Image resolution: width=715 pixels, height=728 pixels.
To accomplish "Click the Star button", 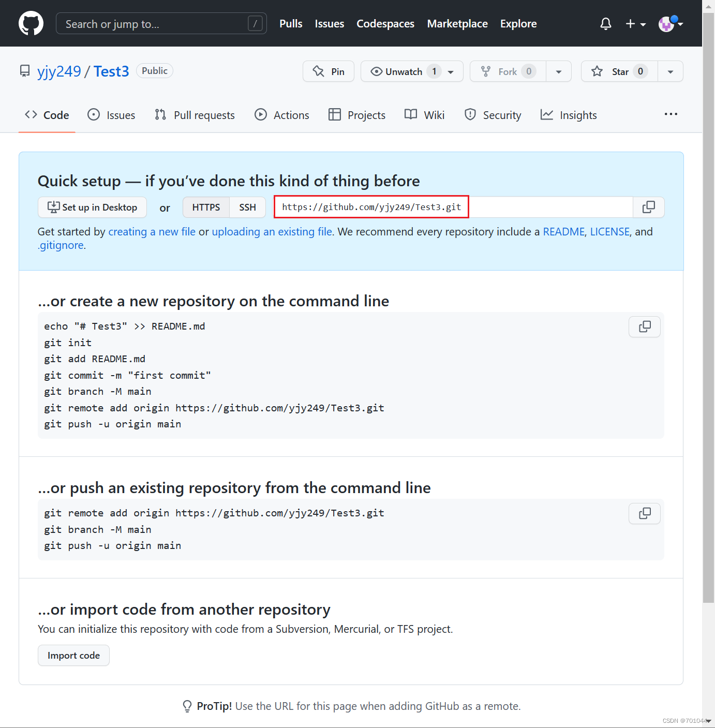I will click(619, 71).
